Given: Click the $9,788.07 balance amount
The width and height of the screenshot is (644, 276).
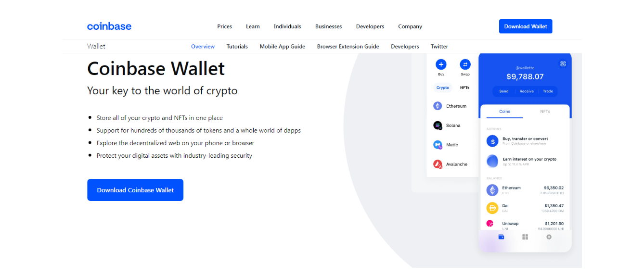Looking at the screenshot, I should point(525,76).
